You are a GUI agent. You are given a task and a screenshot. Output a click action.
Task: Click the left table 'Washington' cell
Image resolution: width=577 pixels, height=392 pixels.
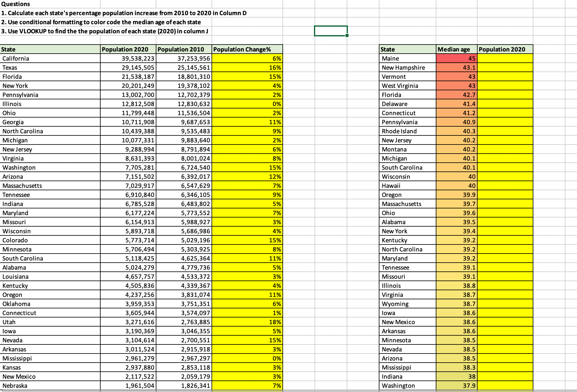(x=50, y=167)
